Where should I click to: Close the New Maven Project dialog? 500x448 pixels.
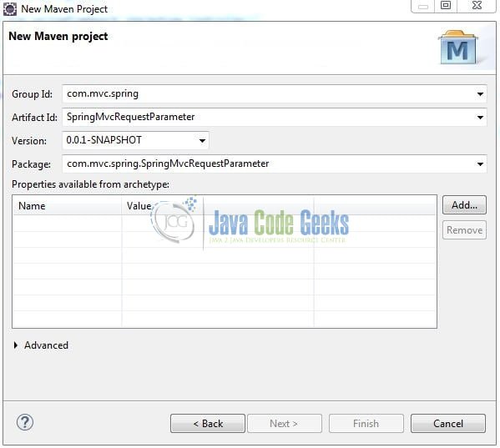coord(477,5)
